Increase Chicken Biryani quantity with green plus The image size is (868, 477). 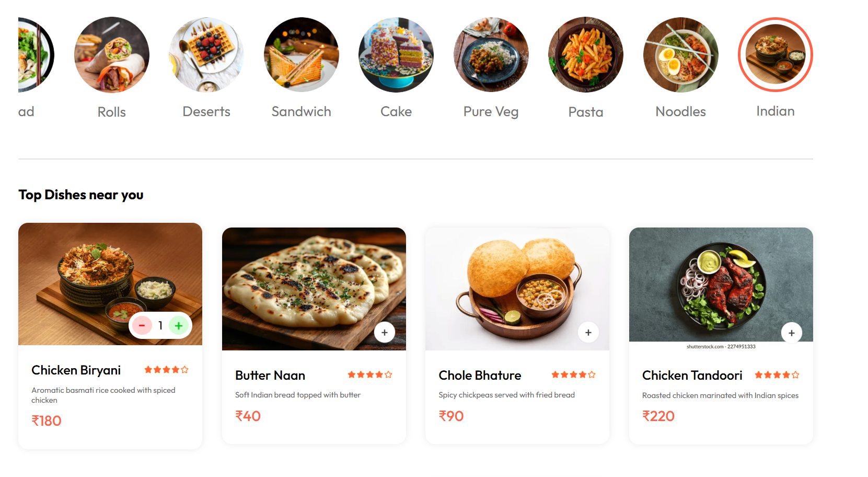pyautogui.click(x=179, y=326)
